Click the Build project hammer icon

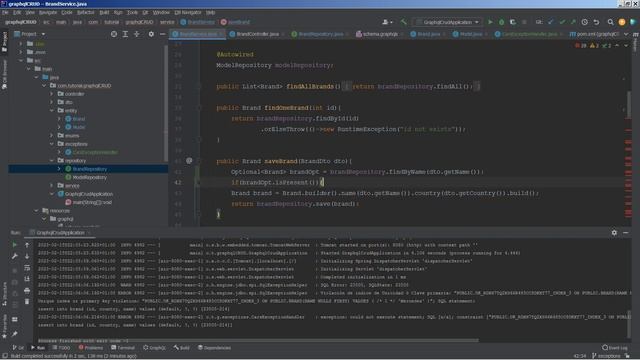(x=404, y=22)
